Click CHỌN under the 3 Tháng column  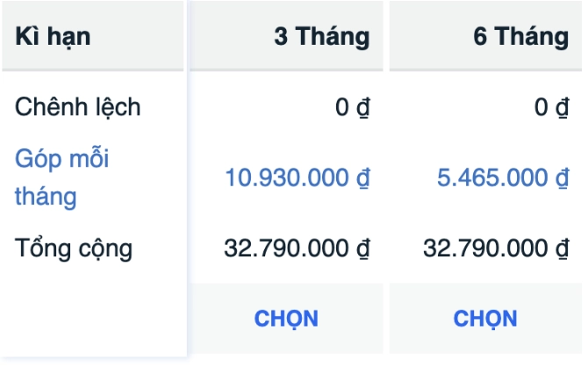[x=286, y=318]
